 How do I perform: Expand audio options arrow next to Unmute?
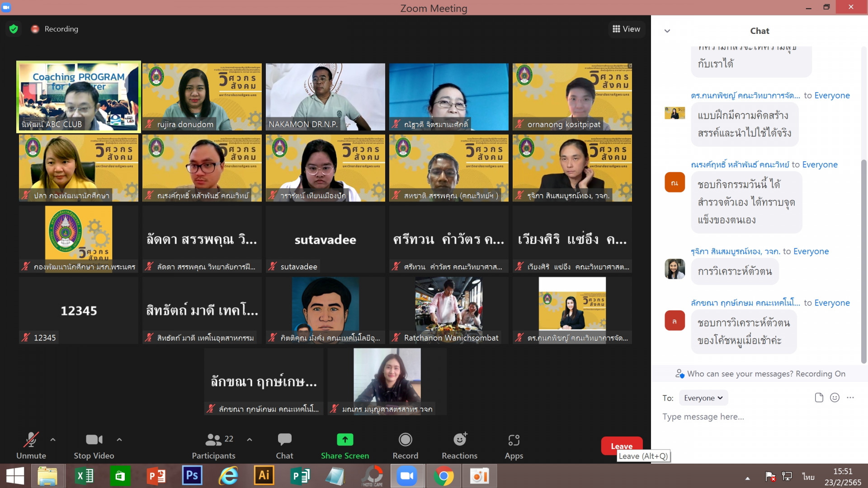tap(53, 439)
